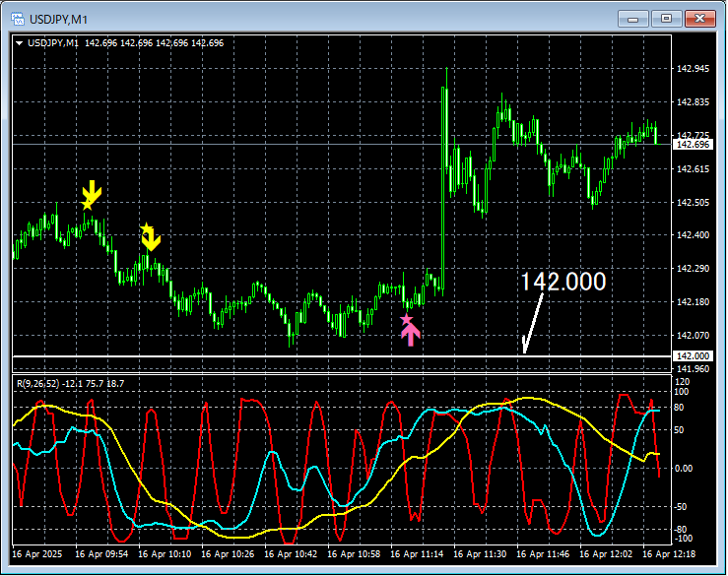Close the USDJPY,M1 chart window
Image resolution: width=728 pixels, height=576 pixels.
point(700,19)
